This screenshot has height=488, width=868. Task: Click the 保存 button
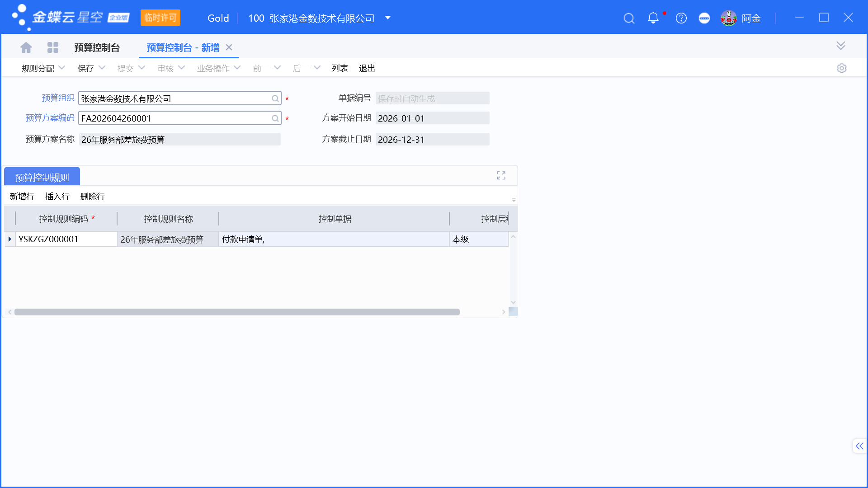tap(86, 68)
